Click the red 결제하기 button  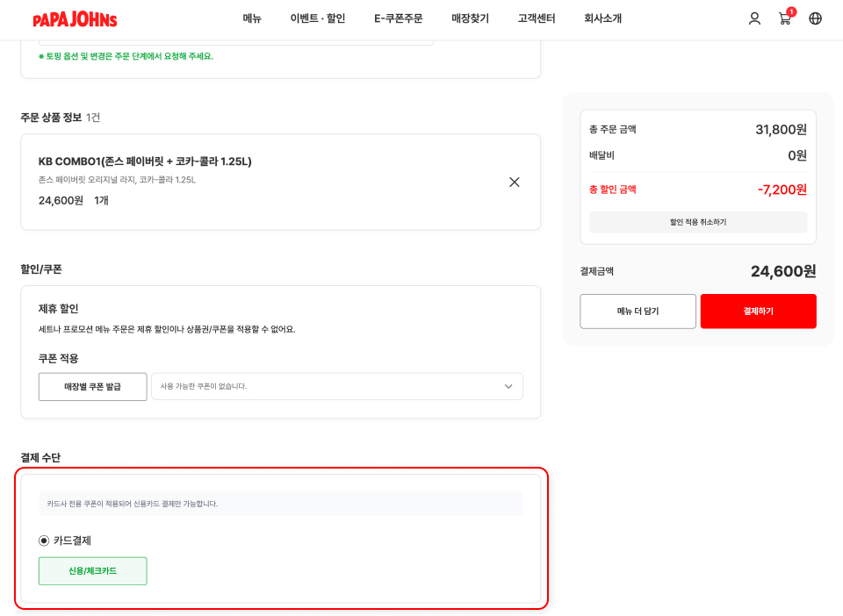tap(758, 312)
